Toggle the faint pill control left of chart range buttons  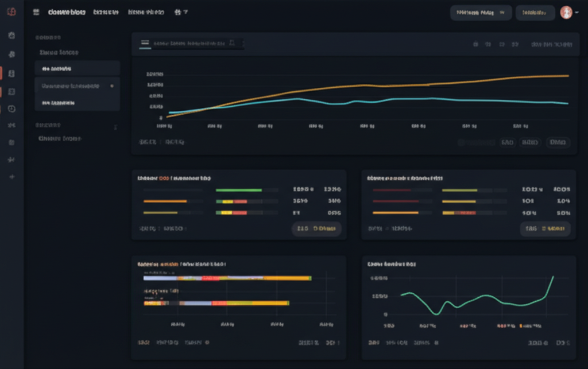[x=475, y=142]
